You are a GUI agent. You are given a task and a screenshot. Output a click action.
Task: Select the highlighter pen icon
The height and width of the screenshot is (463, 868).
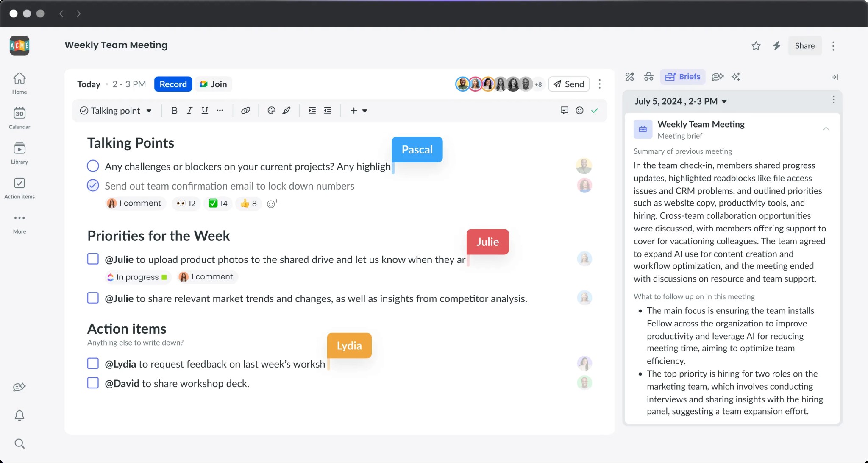[287, 111]
